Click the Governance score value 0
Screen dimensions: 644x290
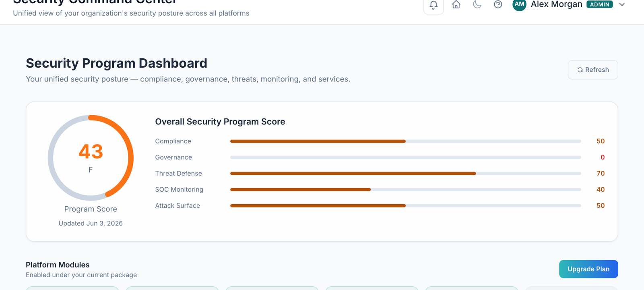click(603, 157)
